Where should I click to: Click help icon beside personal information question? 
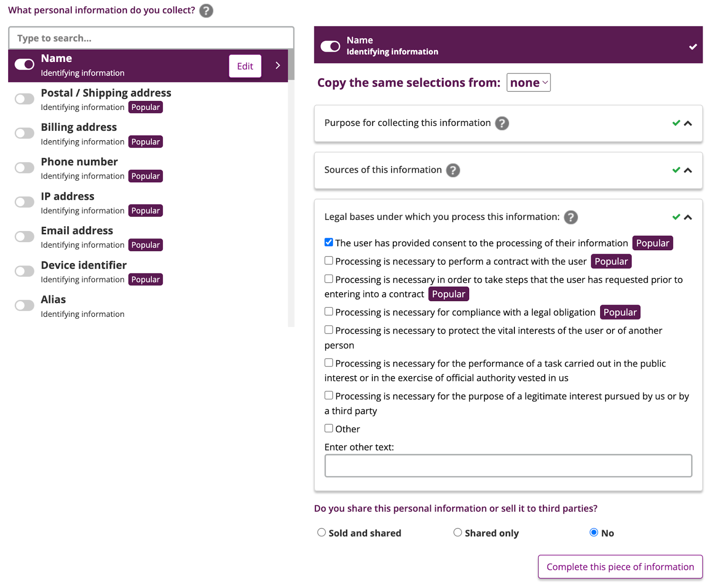coord(206,10)
